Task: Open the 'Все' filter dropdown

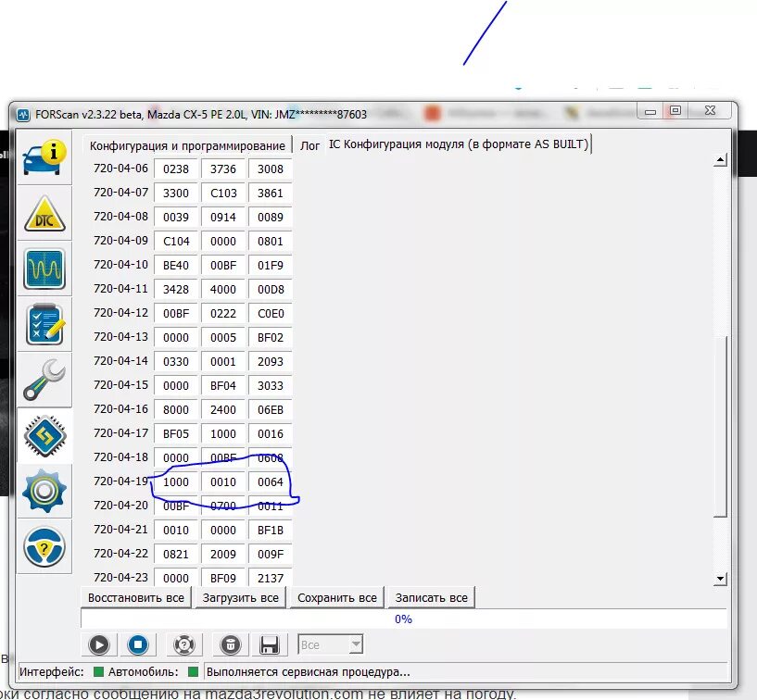Action: click(x=331, y=644)
